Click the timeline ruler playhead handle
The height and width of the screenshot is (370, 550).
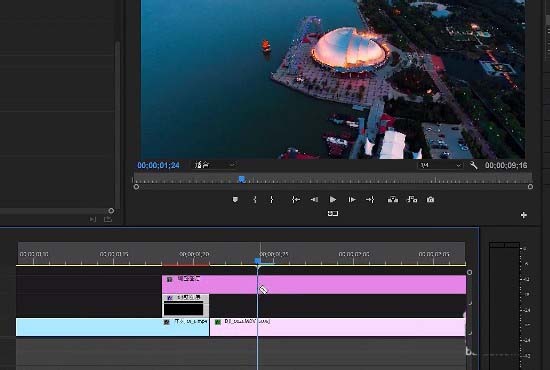point(258,261)
